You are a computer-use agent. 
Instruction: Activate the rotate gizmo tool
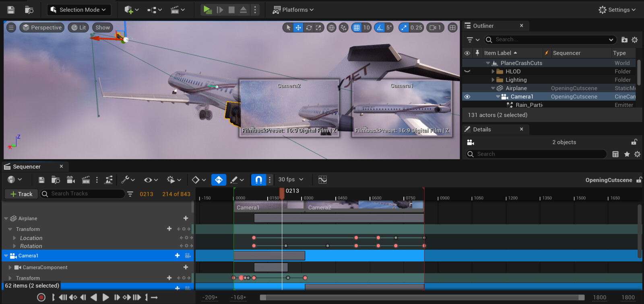(309, 27)
